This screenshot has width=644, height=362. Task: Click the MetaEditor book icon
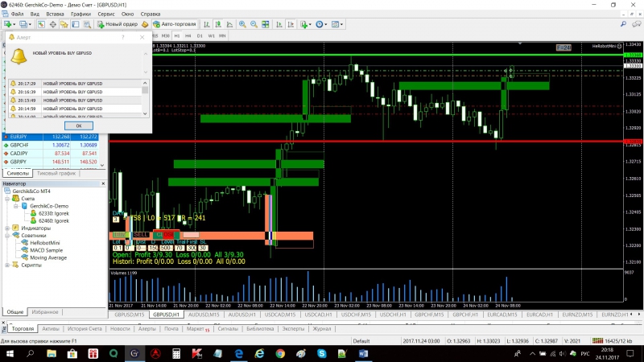[x=145, y=24]
